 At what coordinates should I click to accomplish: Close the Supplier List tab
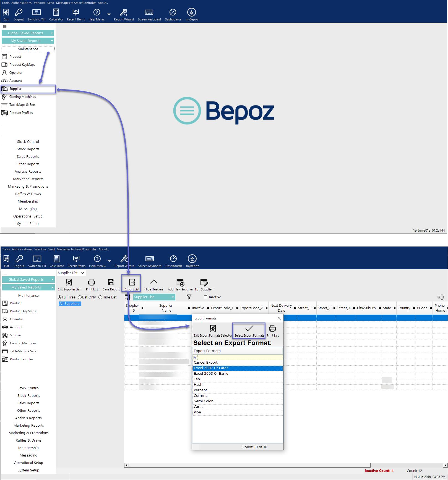point(82,273)
